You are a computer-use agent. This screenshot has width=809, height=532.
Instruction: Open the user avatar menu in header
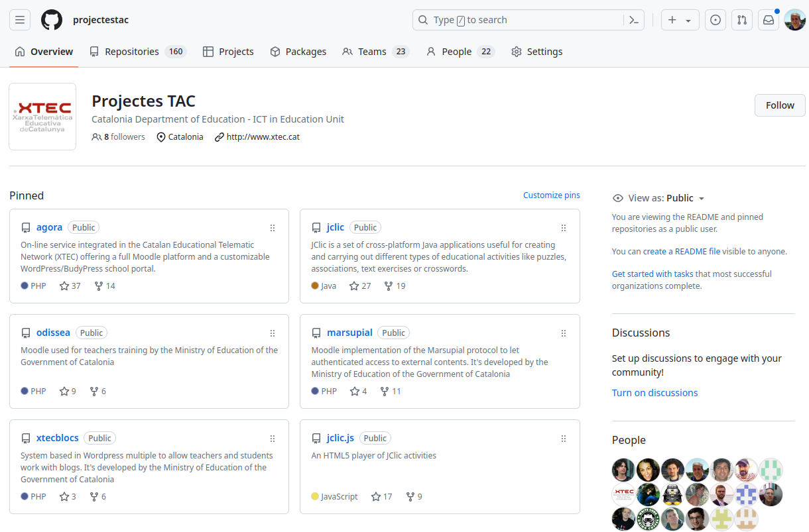tap(795, 20)
